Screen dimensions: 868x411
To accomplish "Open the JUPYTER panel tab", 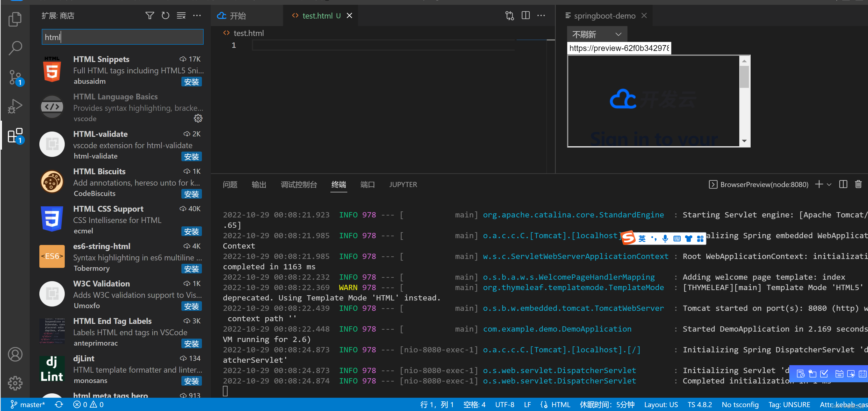I will click(403, 184).
